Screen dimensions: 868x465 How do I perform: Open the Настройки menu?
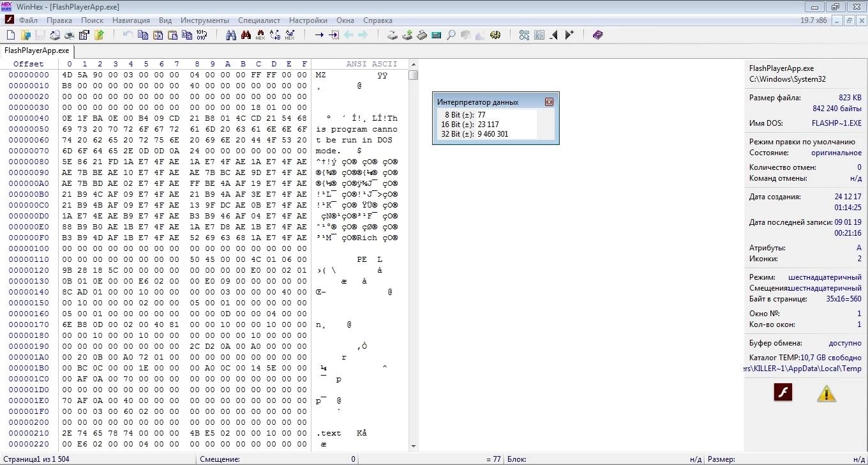(308, 20)
